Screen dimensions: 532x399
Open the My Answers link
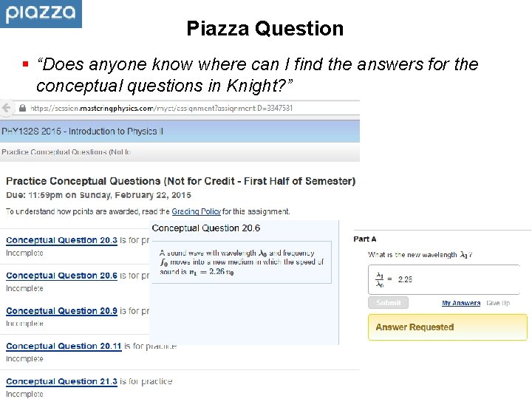pos(461,303)
